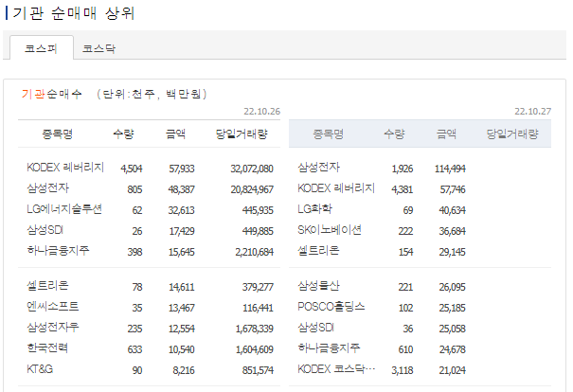
Task: Select the volume value 32,072,080
Action: (x=252, y=169)
